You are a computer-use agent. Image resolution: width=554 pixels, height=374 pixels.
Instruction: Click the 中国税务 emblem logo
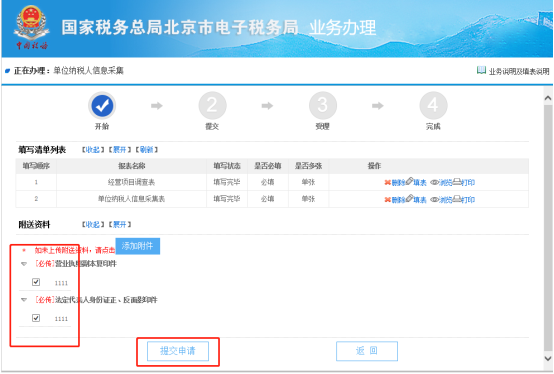click(31, 27)
